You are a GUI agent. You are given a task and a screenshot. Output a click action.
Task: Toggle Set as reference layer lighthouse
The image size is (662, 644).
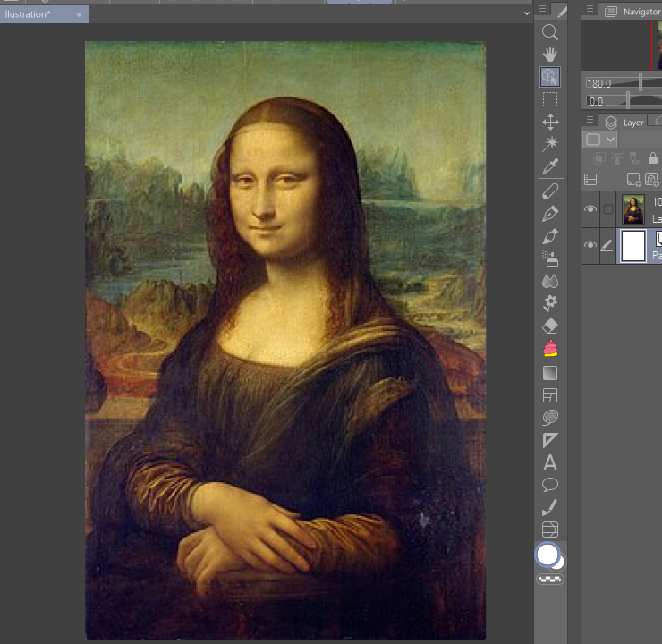tap(617, 158)
